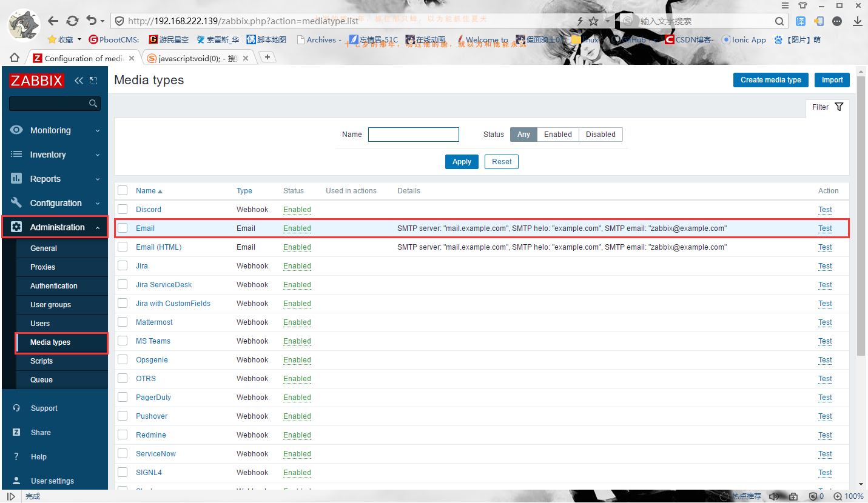Reload the page with refresh icon

tap(72, 21)
